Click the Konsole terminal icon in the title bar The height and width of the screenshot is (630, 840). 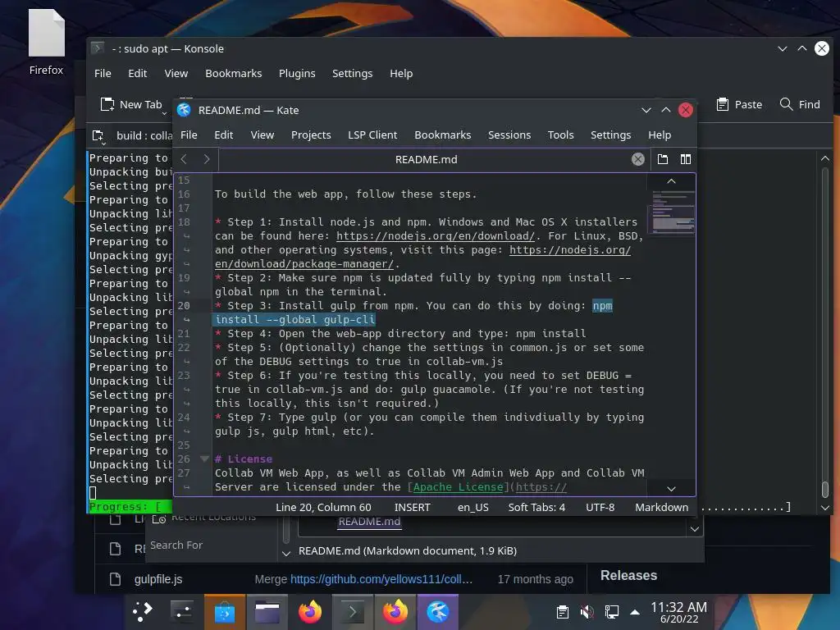pos(98,48)
